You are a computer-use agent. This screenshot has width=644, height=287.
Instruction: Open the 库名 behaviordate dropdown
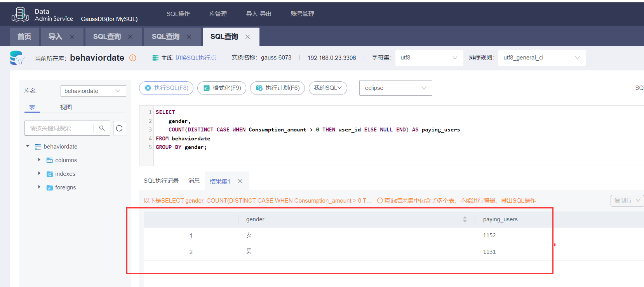(x=93, y=91)
